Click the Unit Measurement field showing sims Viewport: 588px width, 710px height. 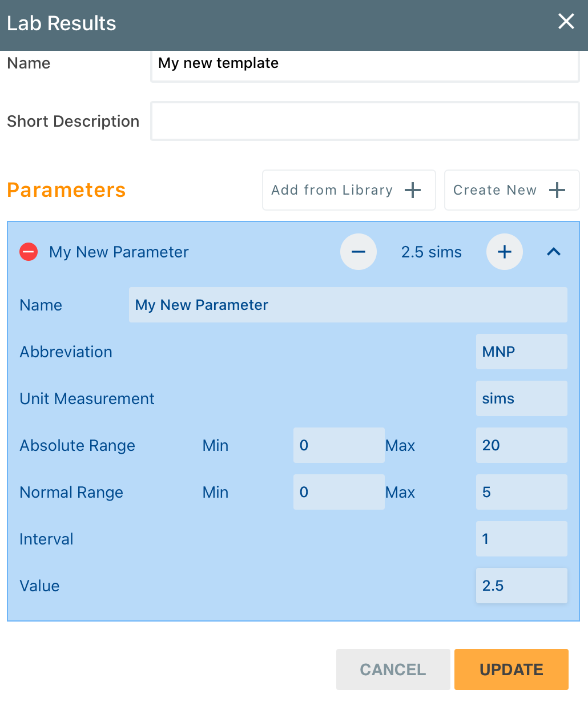click(521, 398)
